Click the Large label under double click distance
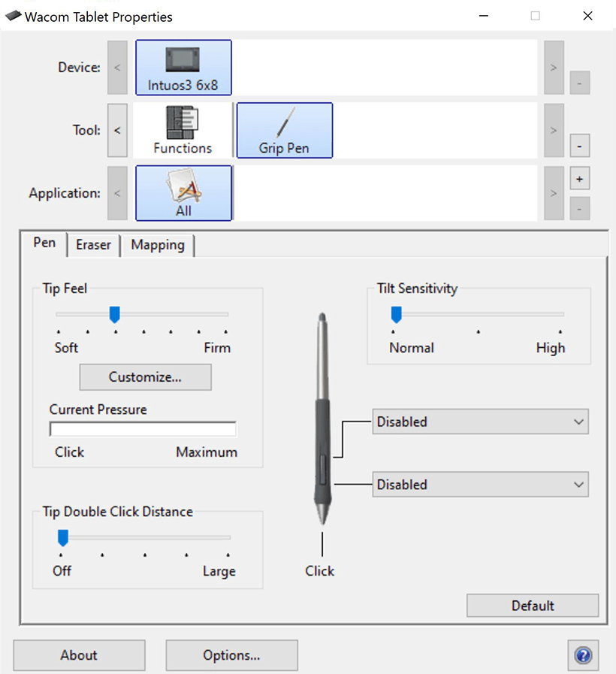This screenshot has height=674, width=616. click(x=219, y=571)
